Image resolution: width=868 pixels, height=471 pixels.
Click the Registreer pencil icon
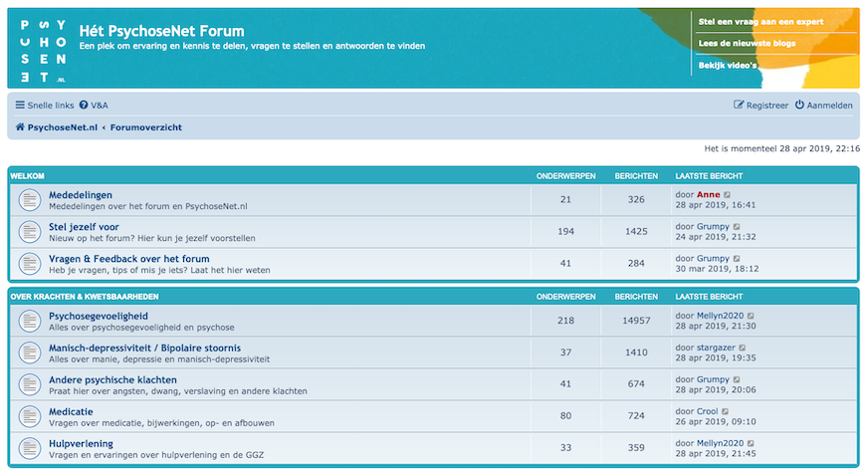point(739,105)
